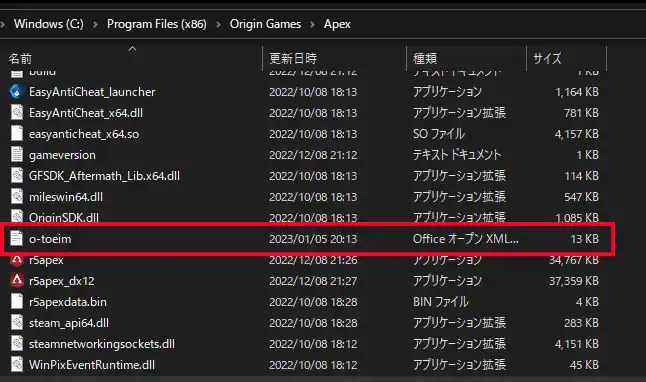Click the GFSDK_Aftermath_Lib.x64.dll file icon
This screenshot has height=382, width=646.
coord(16,176)
